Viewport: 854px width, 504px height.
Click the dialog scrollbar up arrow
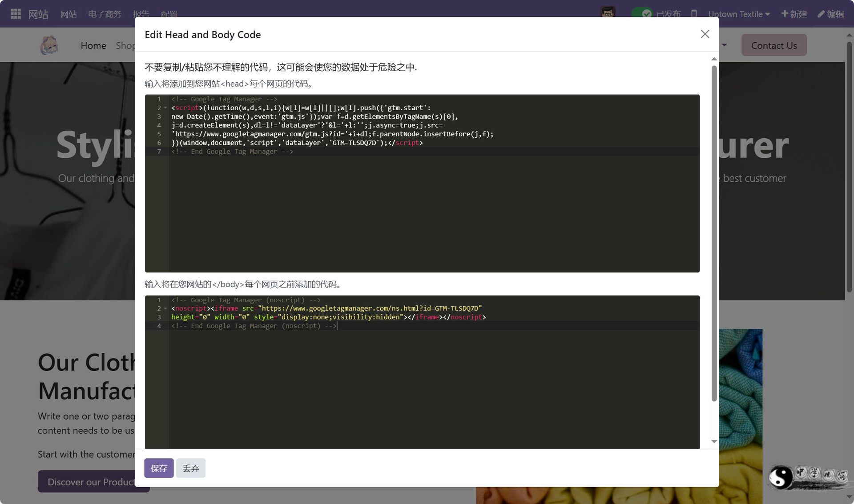click(714, 59)
